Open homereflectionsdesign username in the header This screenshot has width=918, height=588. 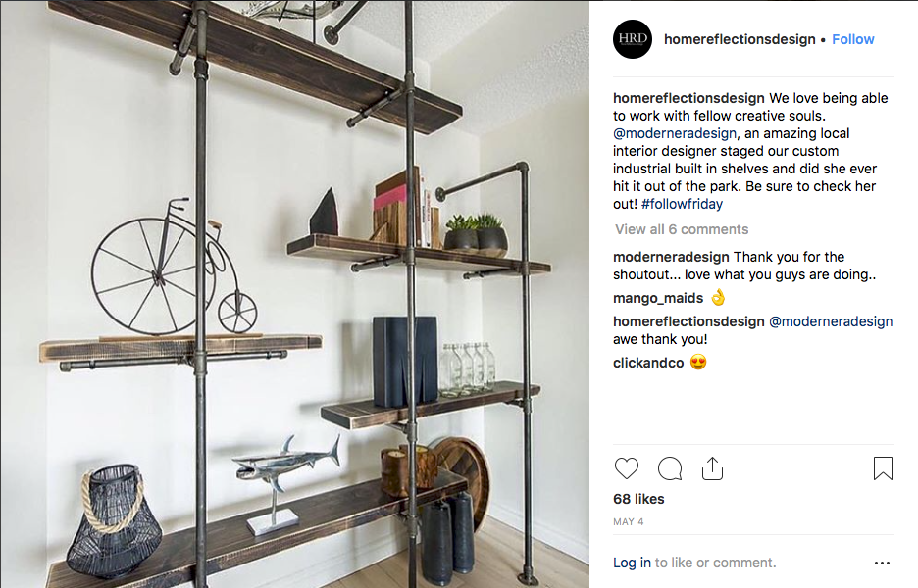coord(739,39)
